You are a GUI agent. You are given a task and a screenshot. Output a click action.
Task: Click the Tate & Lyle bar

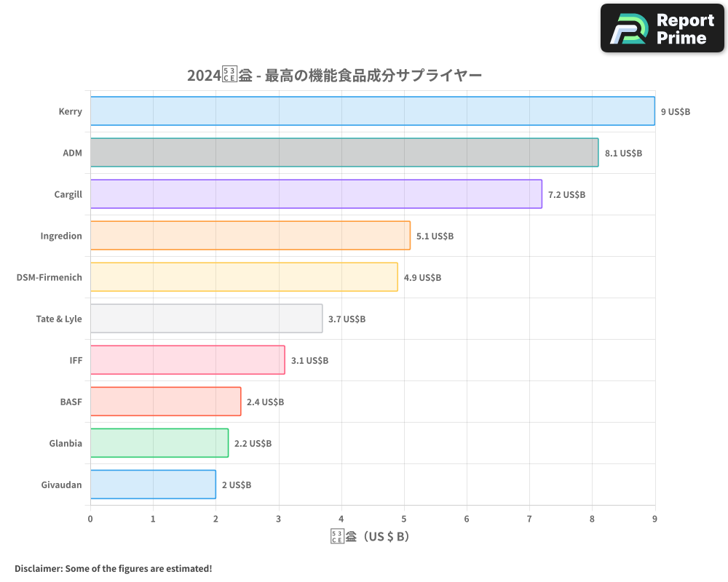pyautogui.click(x=206, y=319)
